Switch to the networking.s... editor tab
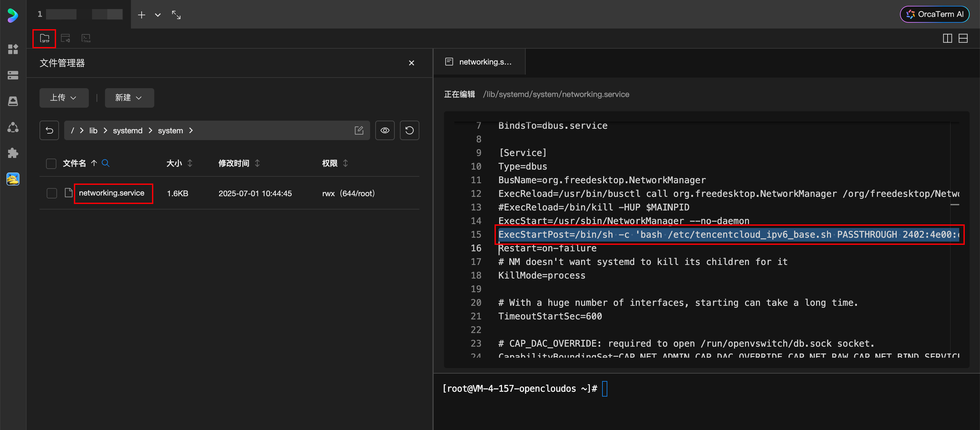 pos(479,62)
